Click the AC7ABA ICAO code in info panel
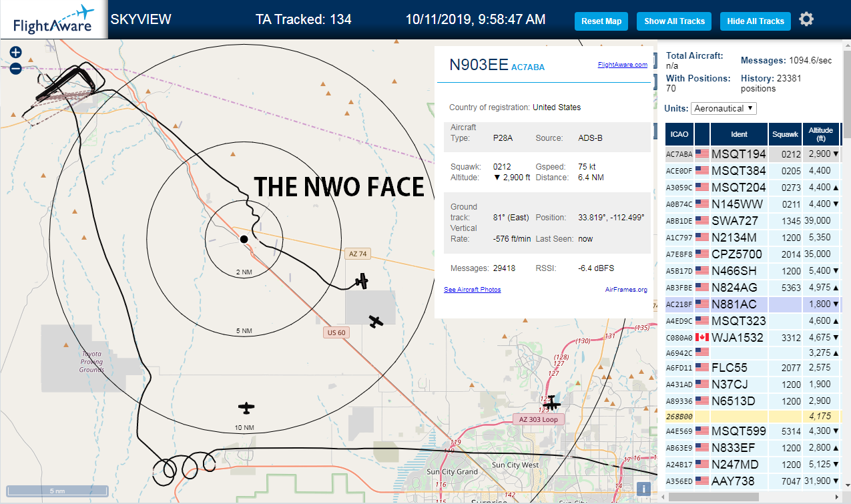Image resolution: width=851 pixels, height=504 pixels. [x=528, y=67]
